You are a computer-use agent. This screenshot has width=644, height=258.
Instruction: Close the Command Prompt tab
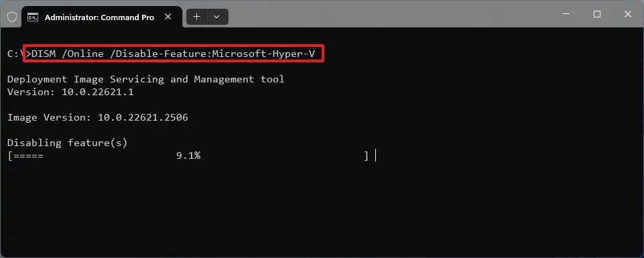click(x=168, y=17)
